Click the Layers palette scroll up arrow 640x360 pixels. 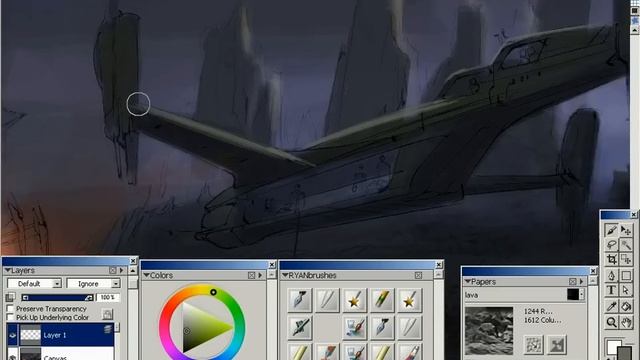pos(133,270)
